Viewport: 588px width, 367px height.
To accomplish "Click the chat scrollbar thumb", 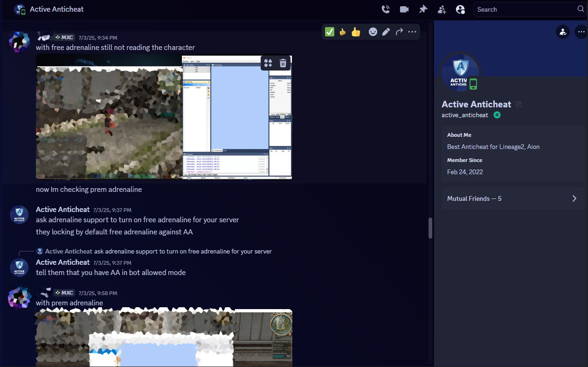I will (x=430, y=228).
